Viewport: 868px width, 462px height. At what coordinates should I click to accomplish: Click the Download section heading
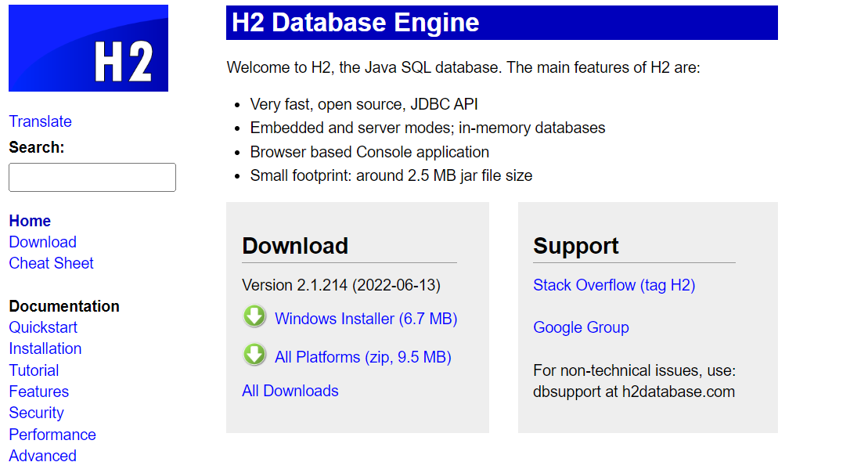click(295, 246)
